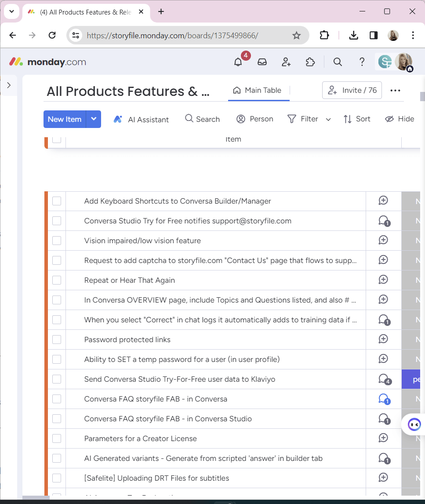Add update to Add Keyboard Shortcuts row
This screenshot has height=504, width=425.
(x=383, y=201)
